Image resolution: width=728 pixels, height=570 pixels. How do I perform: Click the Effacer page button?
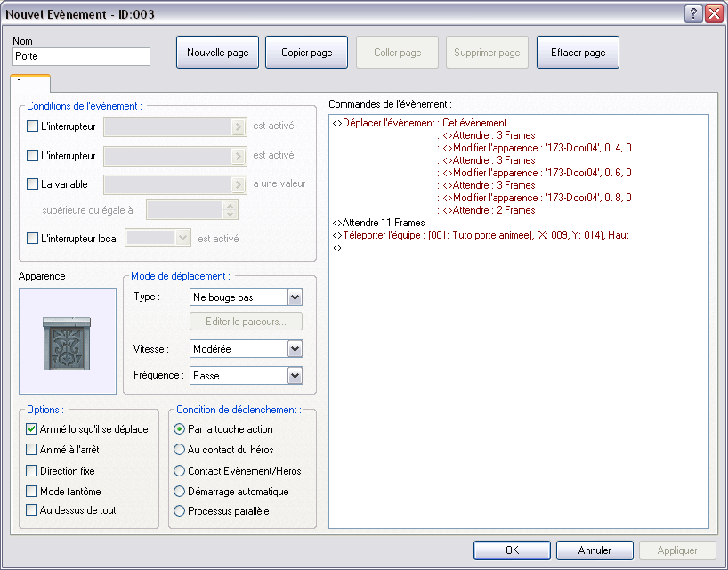(x=578, y=52)
